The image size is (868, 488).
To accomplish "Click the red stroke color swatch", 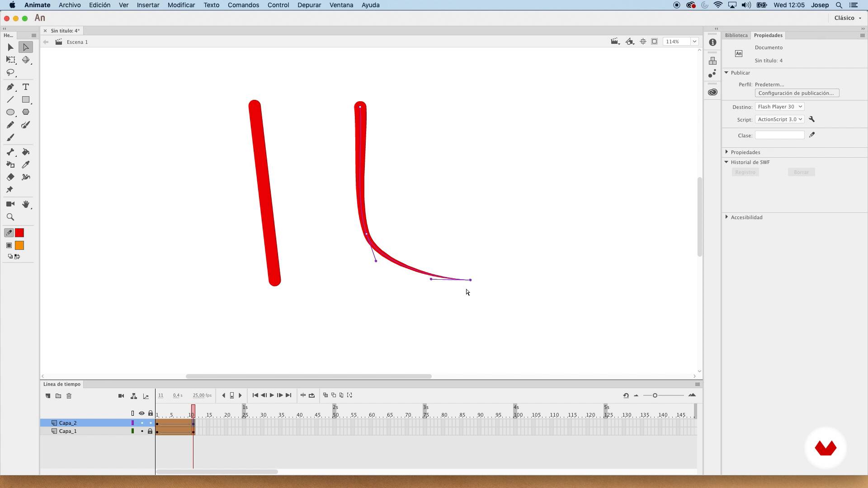I will pyautogui.click(x=19, y=233).
